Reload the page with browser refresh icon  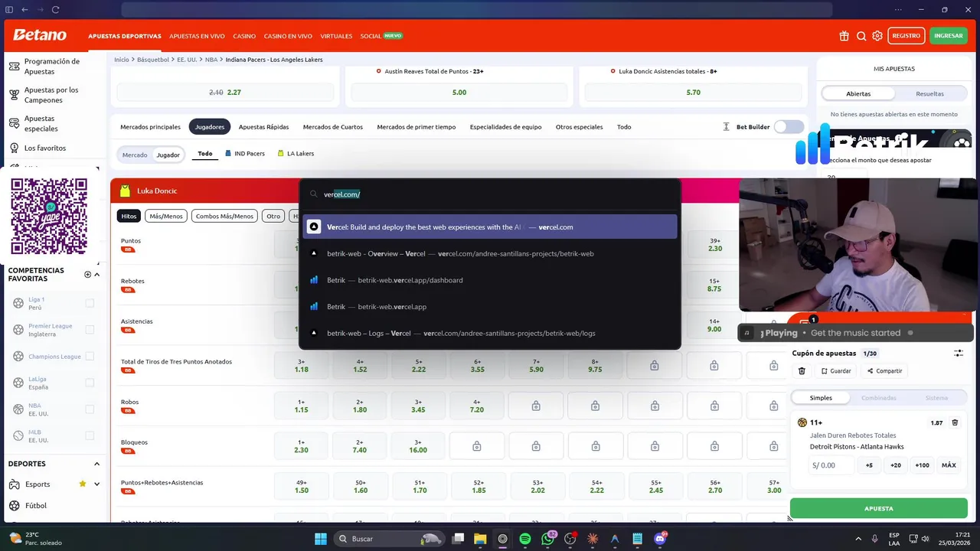56,9
